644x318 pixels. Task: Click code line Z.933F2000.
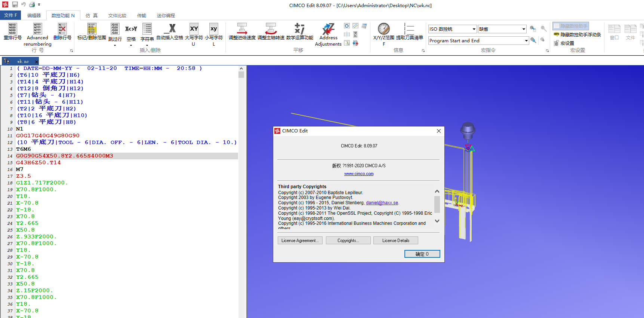[x=36, y=237]
